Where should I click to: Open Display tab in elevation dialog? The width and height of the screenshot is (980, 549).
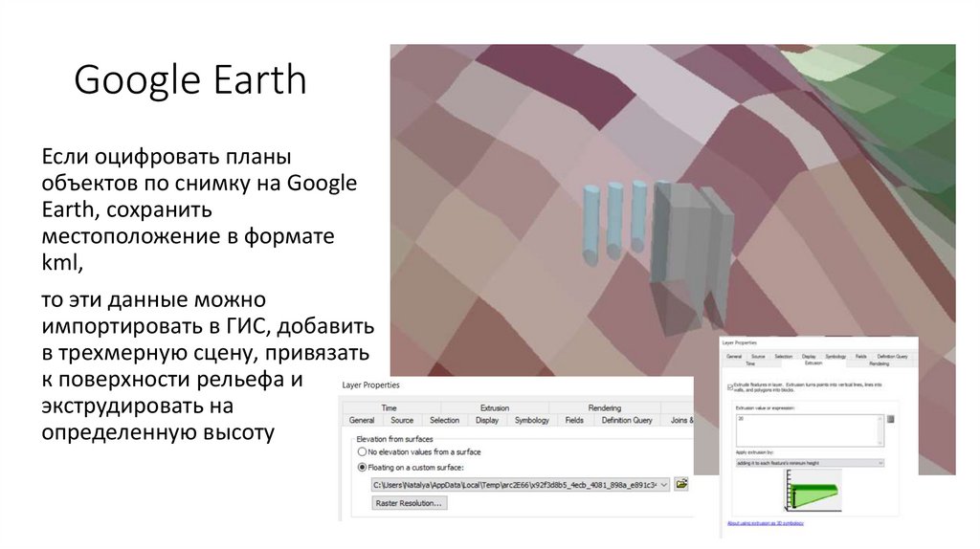click(487, 420)
